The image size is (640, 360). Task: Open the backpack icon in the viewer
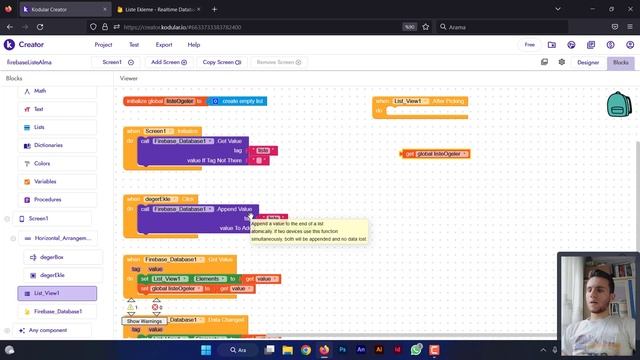click(x=619, y=104)
